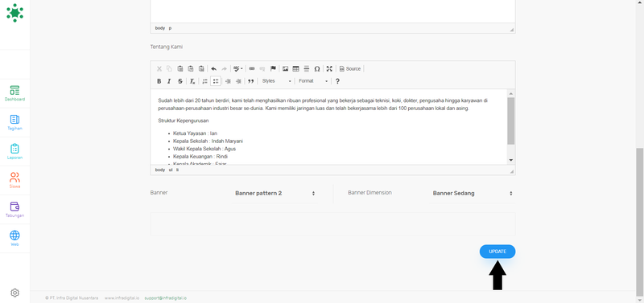The width and height of the screenshot is (644, 303).
Task: Toggle italic formatting
Action: click(169, 81)
